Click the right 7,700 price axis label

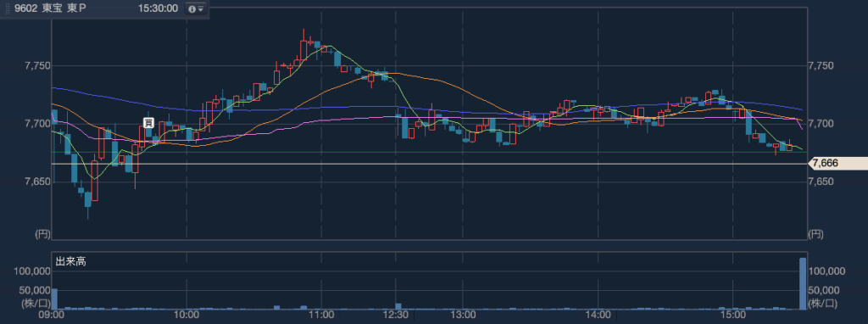click(821, 123)
